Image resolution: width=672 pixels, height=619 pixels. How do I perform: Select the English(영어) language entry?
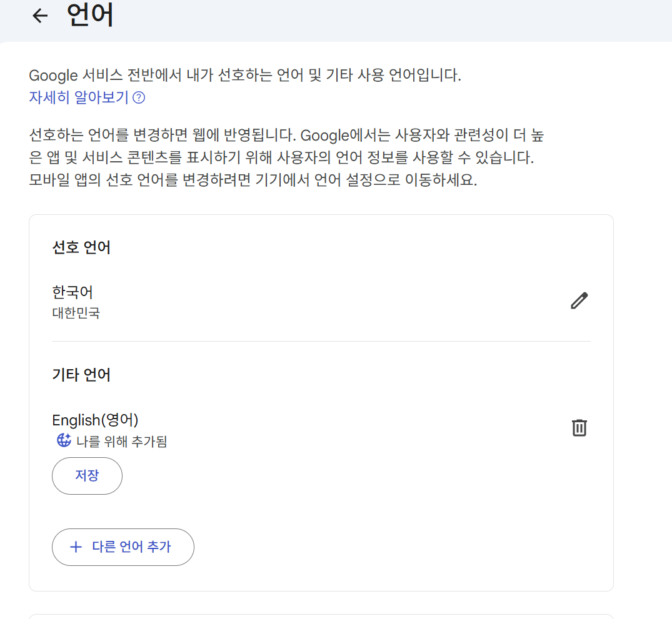pos(95,420)
